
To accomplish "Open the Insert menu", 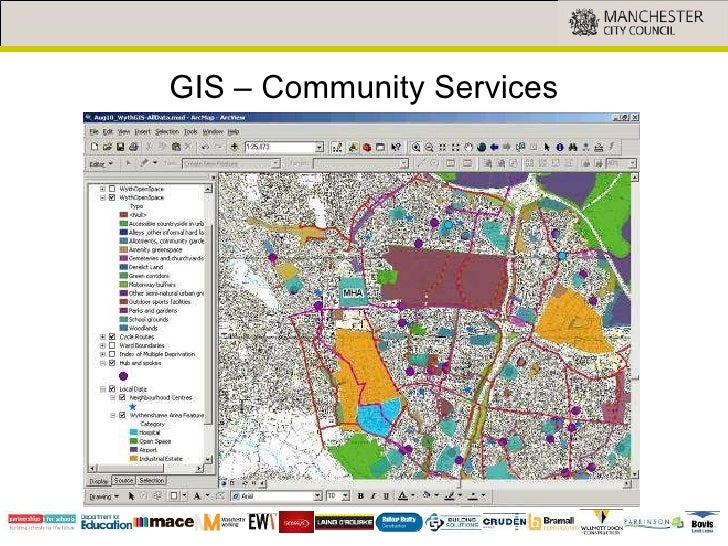I will point(143,132).
